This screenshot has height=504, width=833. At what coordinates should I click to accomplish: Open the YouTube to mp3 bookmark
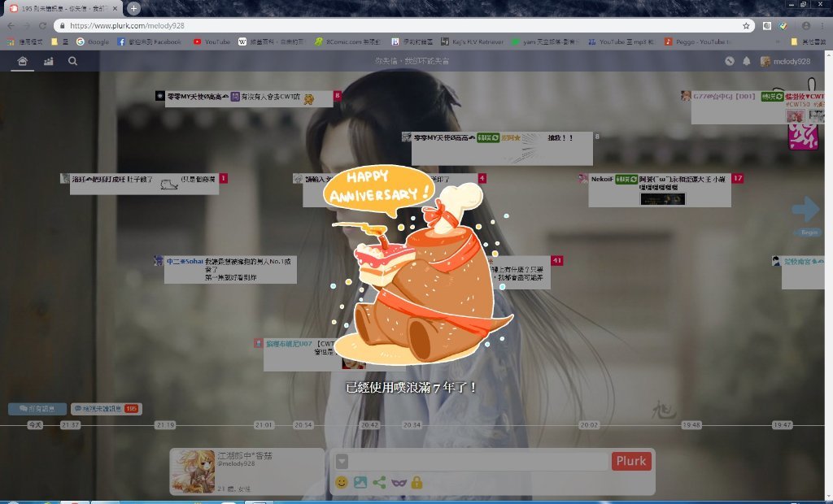(x=621, y=41)
